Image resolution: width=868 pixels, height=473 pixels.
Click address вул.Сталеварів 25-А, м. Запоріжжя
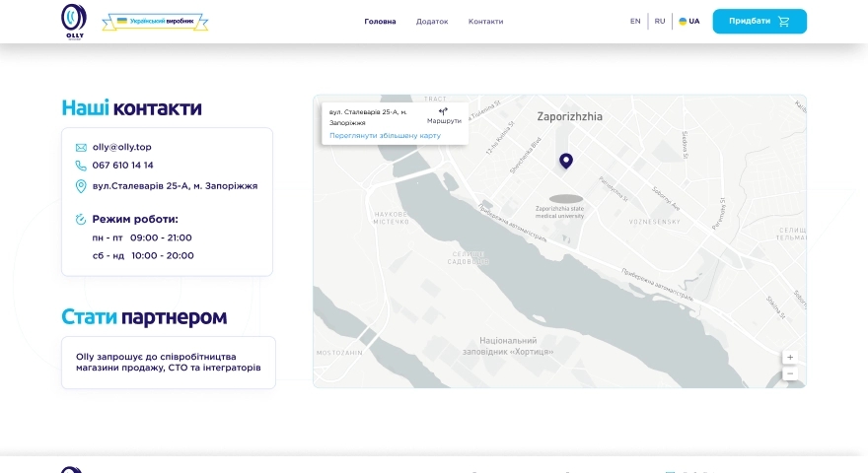175,186
